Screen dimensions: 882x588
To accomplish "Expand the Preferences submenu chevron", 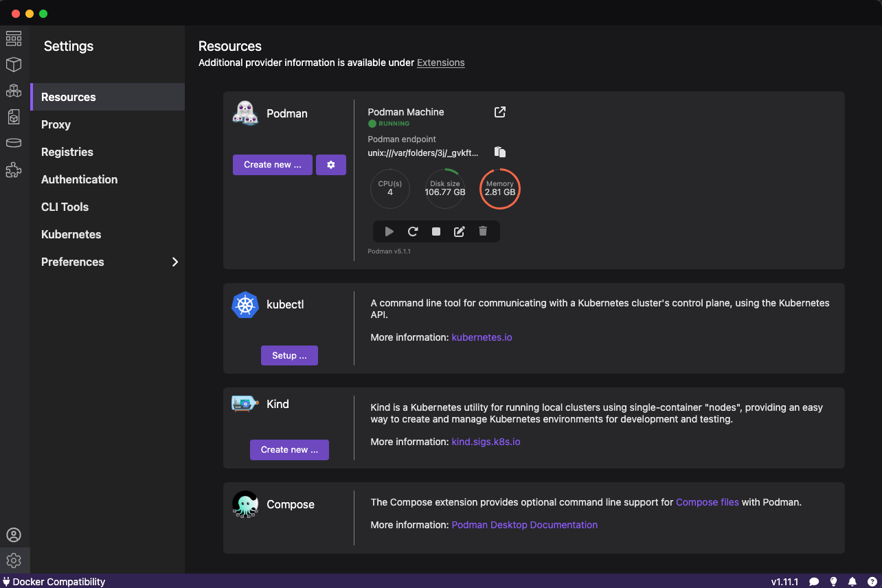I will point(174,262).
